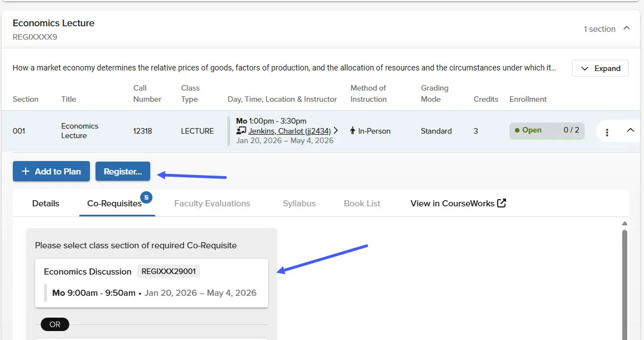Switch to the Syllabus tab

pyautogui.click(x=299, y=203)
